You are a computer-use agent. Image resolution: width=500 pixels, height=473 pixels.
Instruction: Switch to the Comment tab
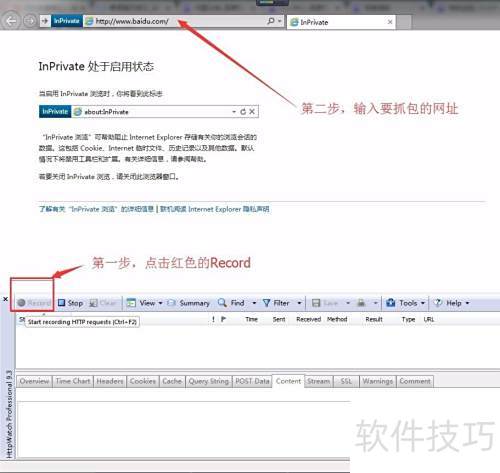[x=415, y=381]
